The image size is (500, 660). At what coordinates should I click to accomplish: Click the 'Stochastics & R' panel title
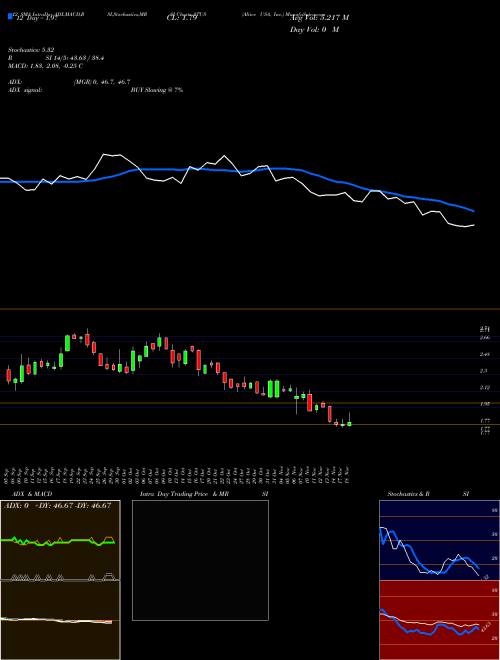408,494
